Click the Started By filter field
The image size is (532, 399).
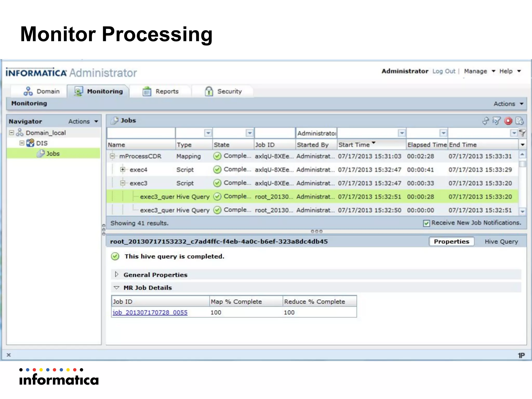tap(316, 133)
